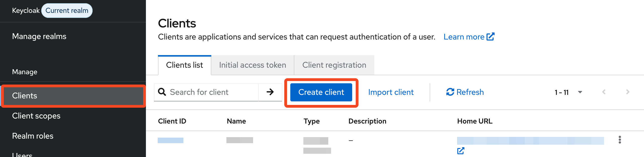Click the Client ID column header
Screen dimensions: 644x157
pos(172,121)
